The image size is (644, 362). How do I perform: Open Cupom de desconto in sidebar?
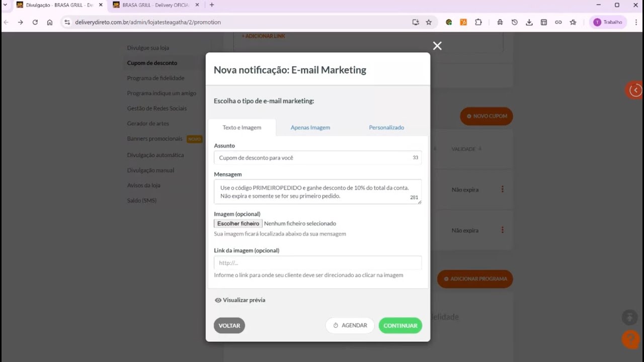152,63
